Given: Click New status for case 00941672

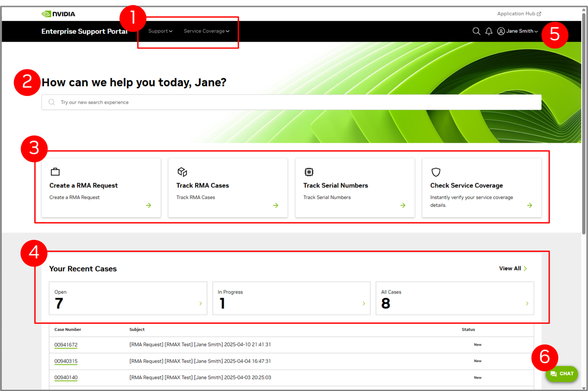Looking at the screenshot, I should [478, 345].
